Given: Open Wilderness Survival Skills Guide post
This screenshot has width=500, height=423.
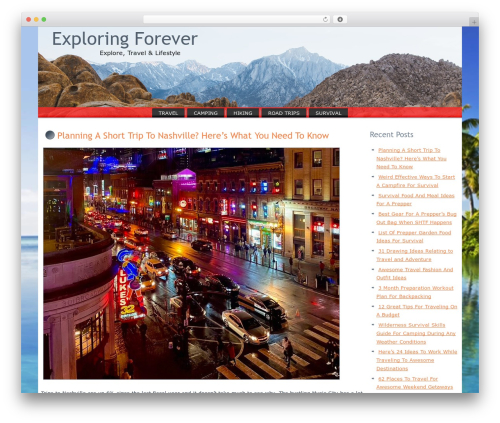Looking at the screenshot, I should point(416,333).
